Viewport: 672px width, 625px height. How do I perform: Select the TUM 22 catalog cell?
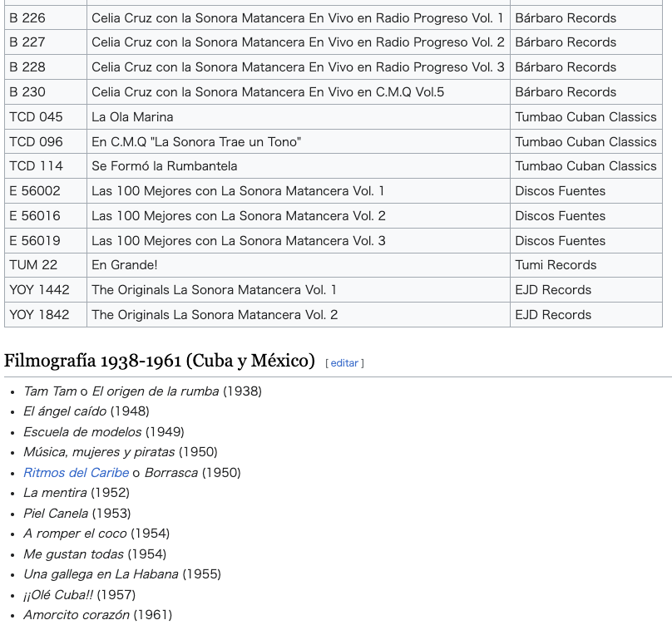point(46,265)
